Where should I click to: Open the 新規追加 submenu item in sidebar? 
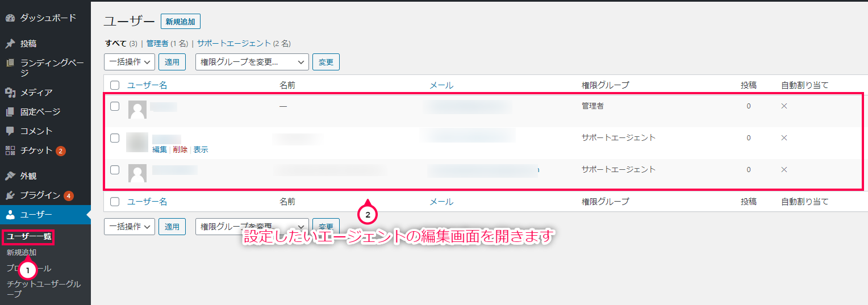tap(22, 253)
